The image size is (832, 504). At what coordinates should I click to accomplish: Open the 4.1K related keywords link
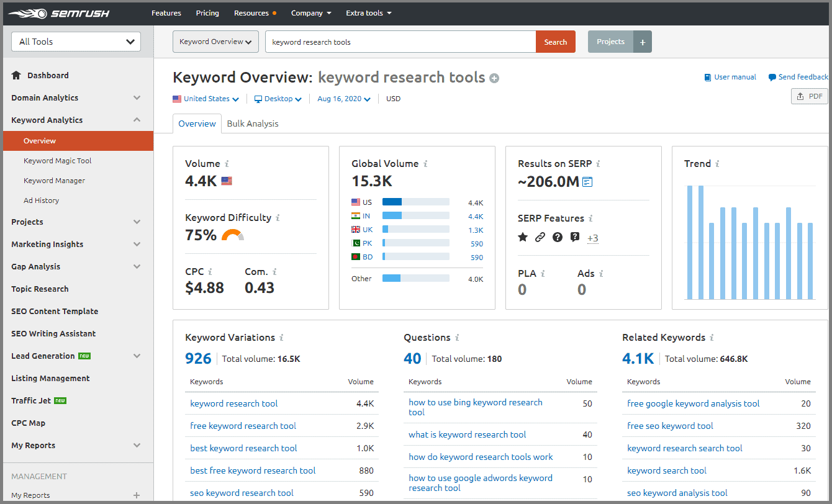638,358
